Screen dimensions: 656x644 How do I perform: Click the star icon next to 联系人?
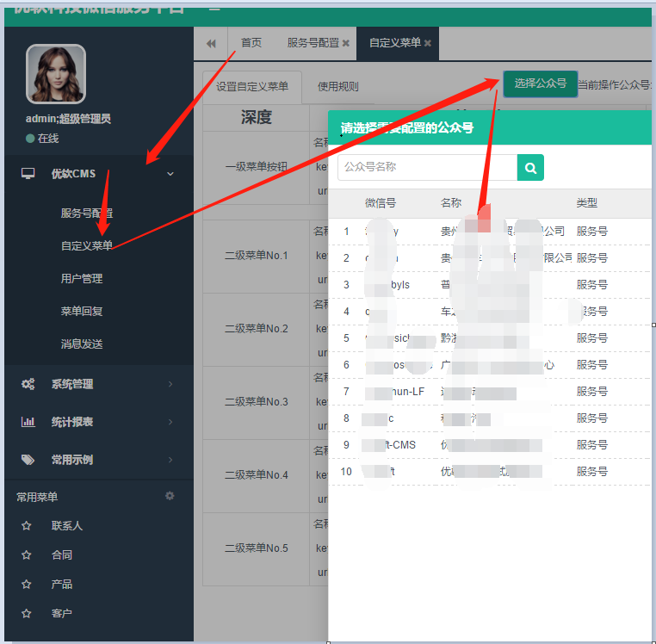(x=27, y=525)
